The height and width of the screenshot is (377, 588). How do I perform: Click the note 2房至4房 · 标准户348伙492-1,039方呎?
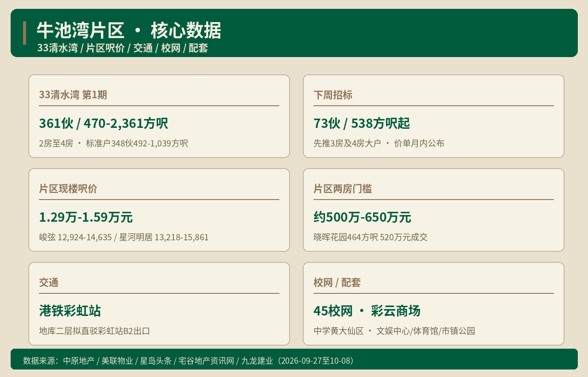pyautogui.click(x=114, y=143)
